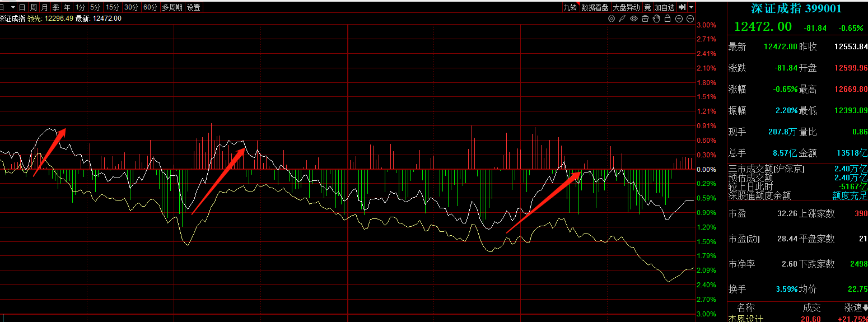The image size is (868, 322).
Task: Click the 预估成交额 row
Action: 797,178
